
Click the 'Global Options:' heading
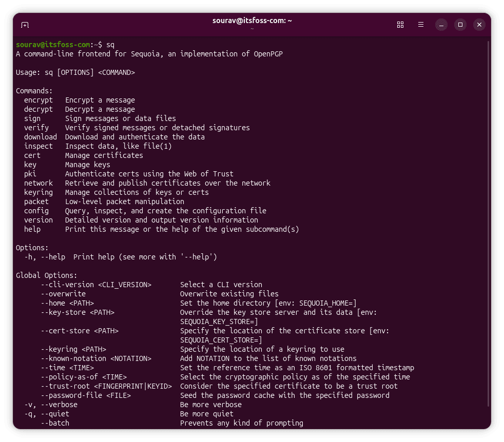pyautogui.click(x=47, y=275)
